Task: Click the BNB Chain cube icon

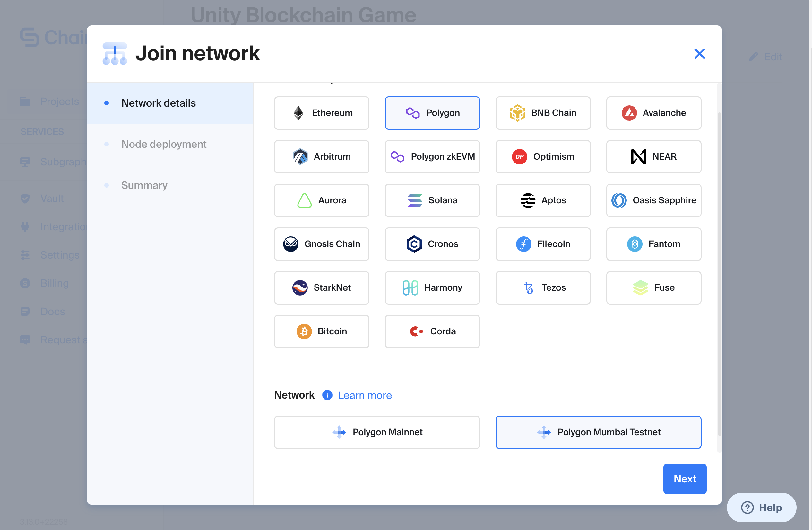Action: tap(517, 113)
